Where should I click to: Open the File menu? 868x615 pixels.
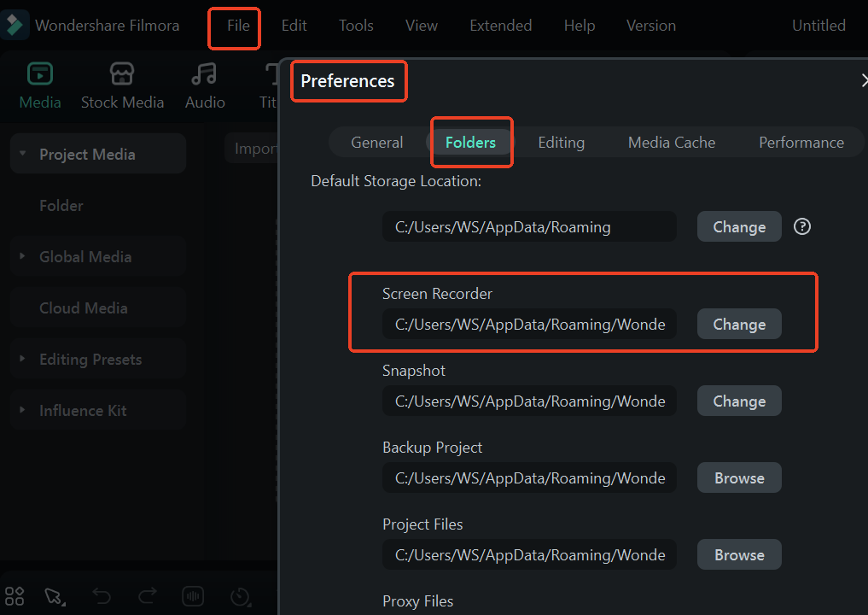pos(238,26)
